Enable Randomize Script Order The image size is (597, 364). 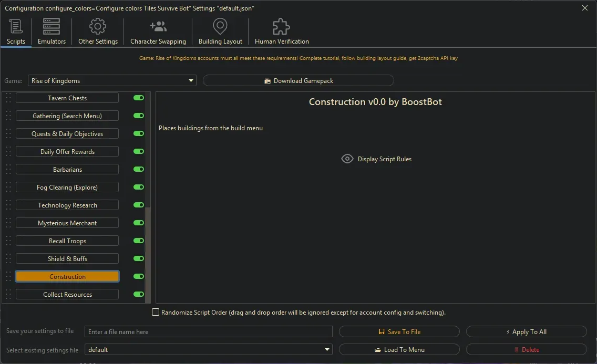(x=156, y=312)
